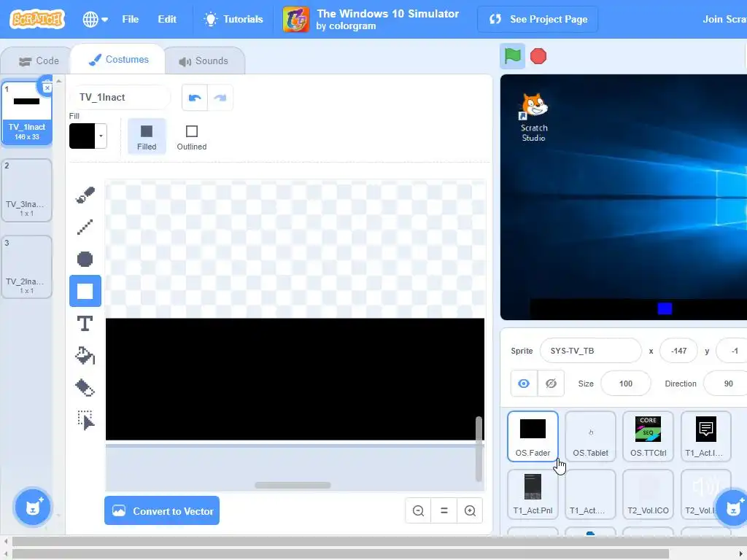Switch to the Sounds tab

[x=204, y=61]
